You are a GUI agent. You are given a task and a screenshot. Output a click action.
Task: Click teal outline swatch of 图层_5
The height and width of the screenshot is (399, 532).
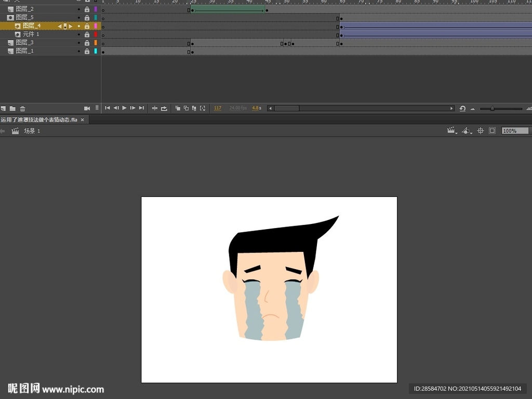click(x=96, y=18)
